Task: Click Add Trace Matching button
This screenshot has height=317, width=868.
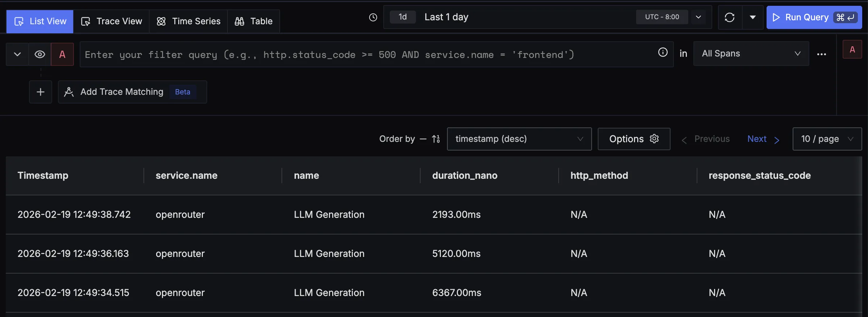Action: [x=133, y=92]
